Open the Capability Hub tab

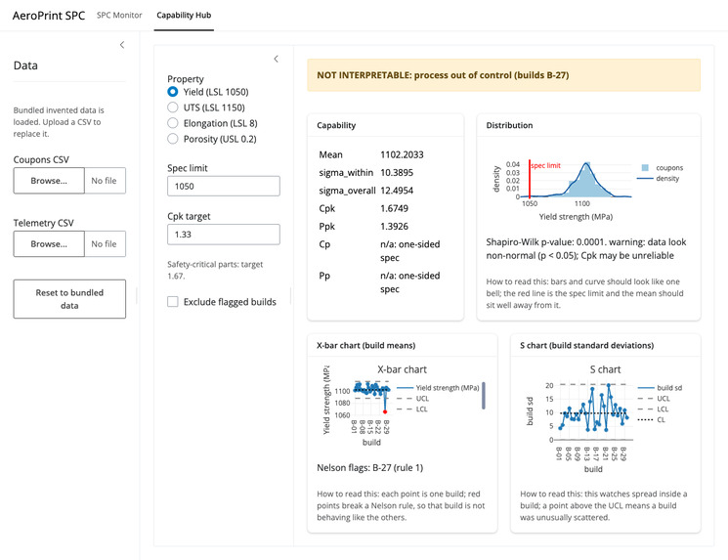(184, 16)
